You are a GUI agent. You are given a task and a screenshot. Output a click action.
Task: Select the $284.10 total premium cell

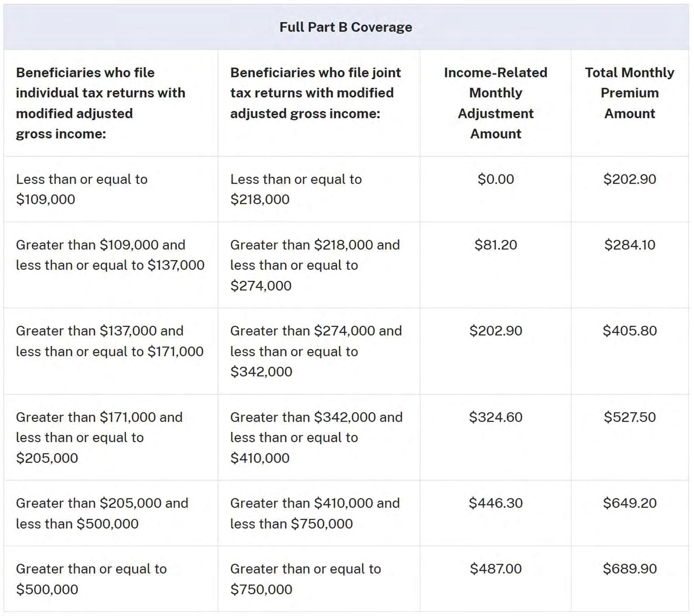click(x=629, y=245)
